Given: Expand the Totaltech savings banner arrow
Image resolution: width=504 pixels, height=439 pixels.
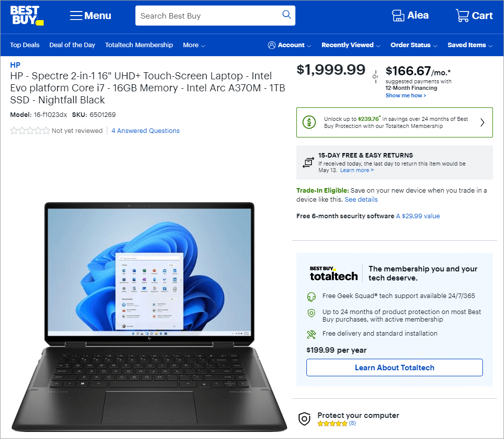Looking at the screenshot, I should 482,122.
